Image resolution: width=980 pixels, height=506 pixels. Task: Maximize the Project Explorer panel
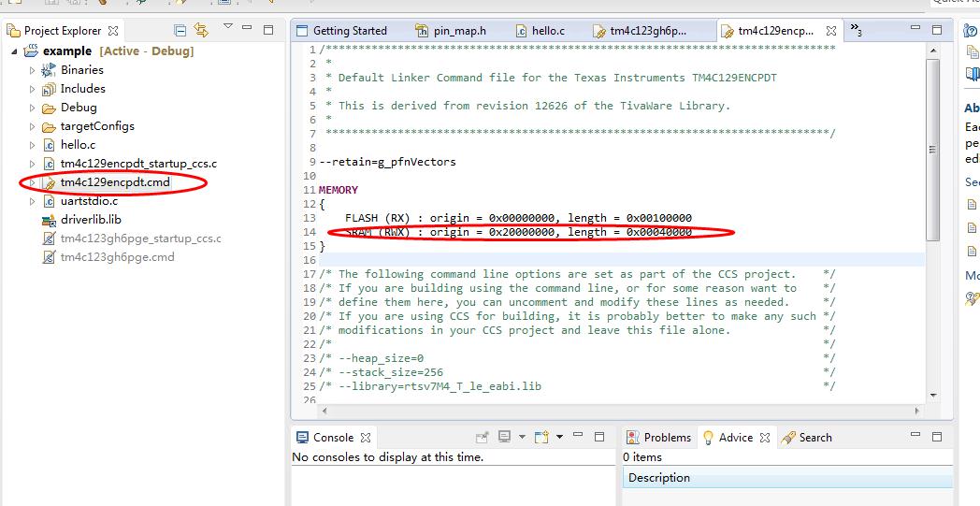click(268, 29)
